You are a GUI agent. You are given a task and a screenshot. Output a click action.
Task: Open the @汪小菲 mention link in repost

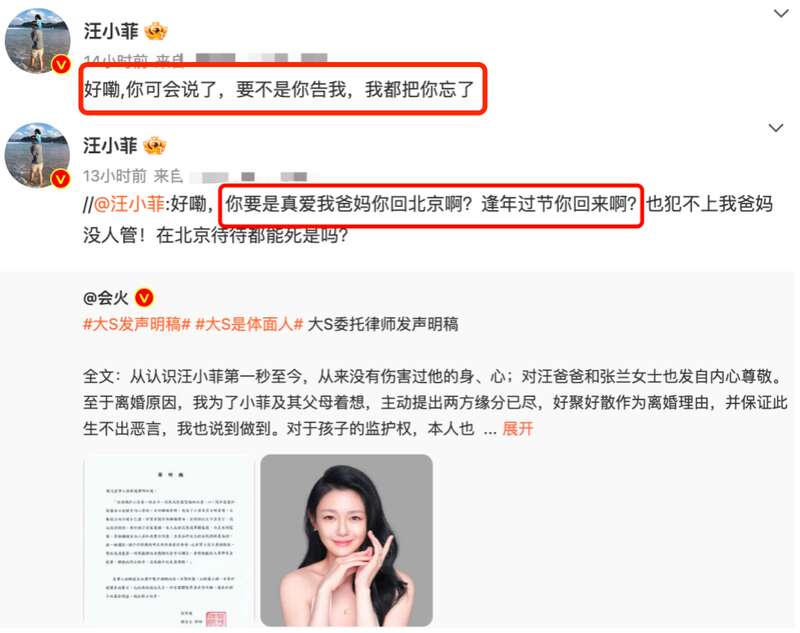[x=129, y=204]
